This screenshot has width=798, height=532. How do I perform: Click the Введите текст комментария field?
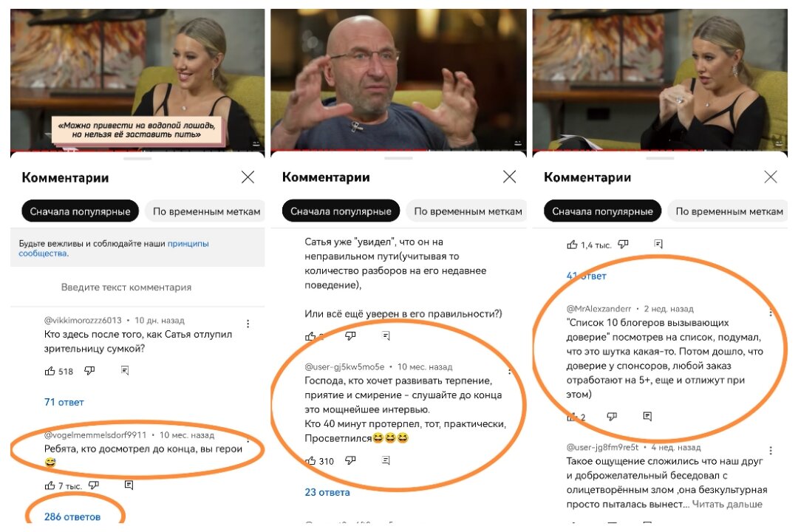(126, 287)
